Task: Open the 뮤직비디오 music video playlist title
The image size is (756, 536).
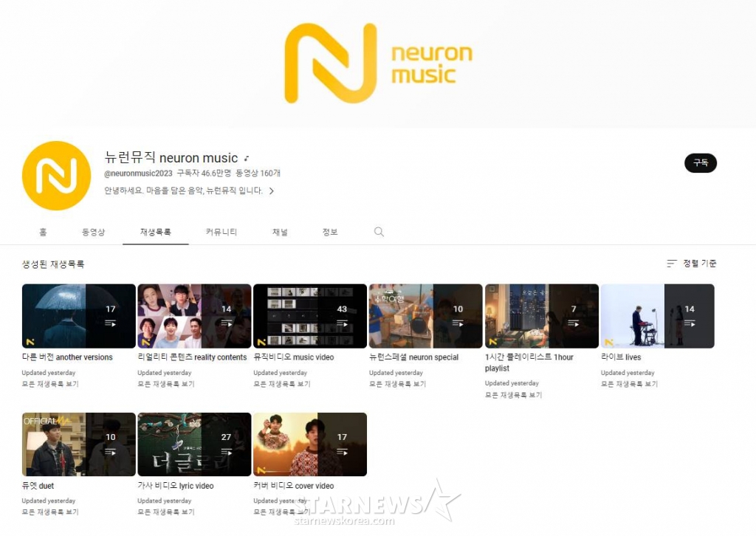Action: pyautogui.click(x=294, y=357)
